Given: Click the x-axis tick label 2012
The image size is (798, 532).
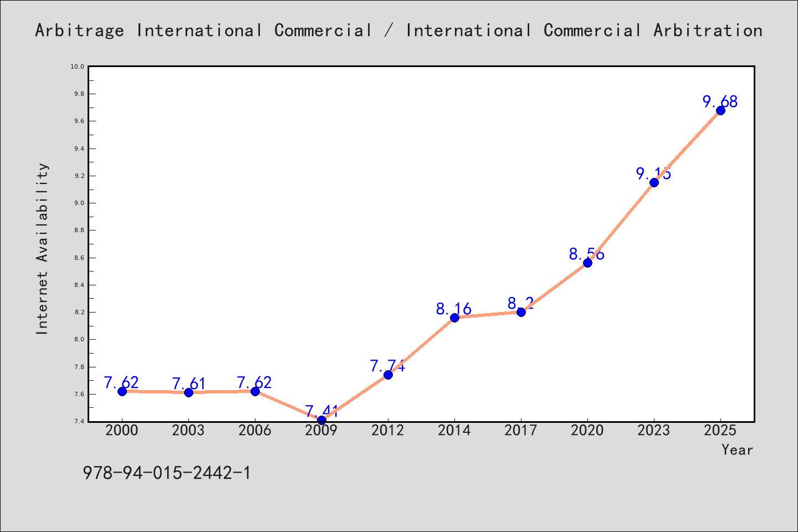Looking at the screenshot, I should [x=388, y=431].
